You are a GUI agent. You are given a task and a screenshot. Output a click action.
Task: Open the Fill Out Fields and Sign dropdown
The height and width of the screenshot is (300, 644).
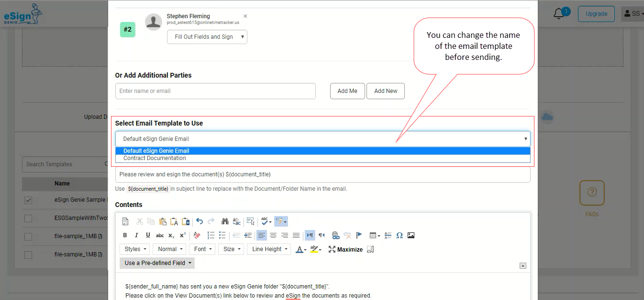coord(207,37)
